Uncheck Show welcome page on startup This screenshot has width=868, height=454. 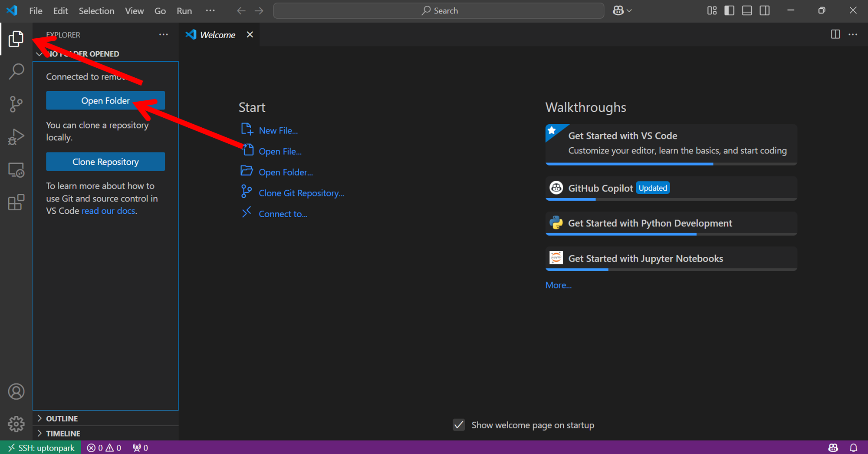click(459, 425)
